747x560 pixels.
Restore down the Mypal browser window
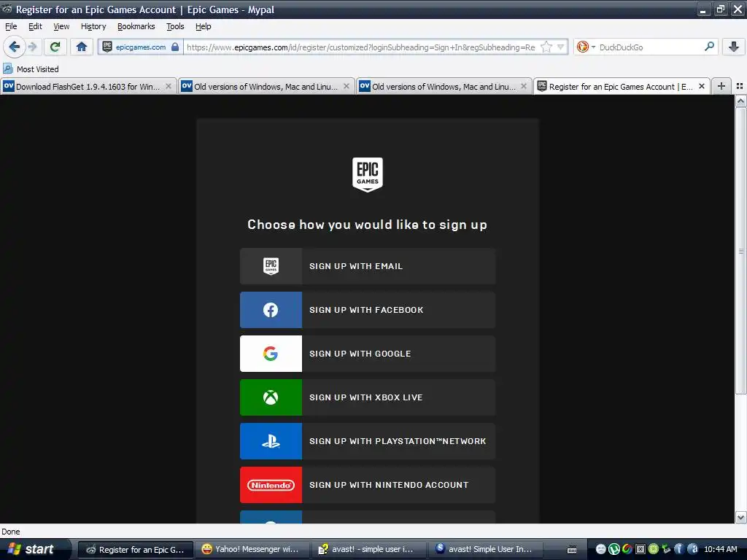point(720,9)
